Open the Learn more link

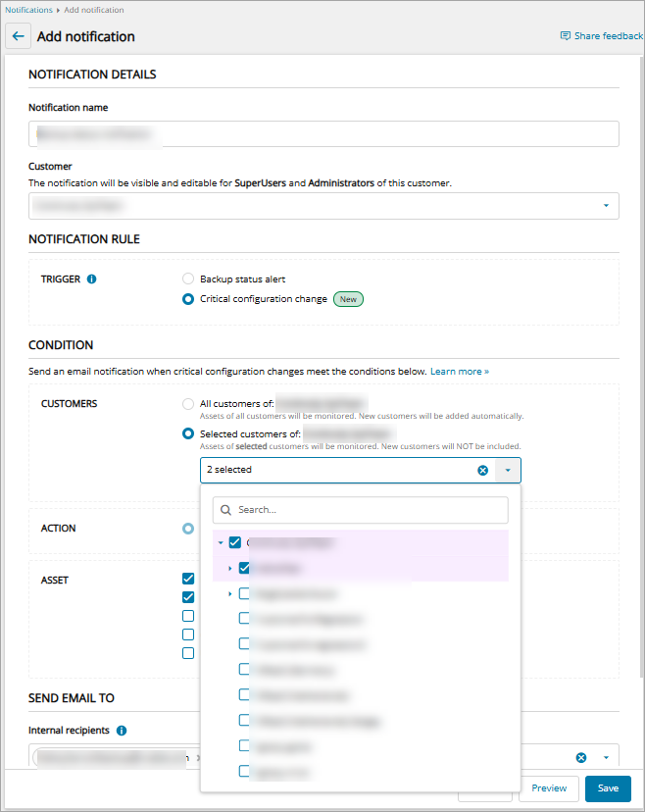[x=459, y=372]
